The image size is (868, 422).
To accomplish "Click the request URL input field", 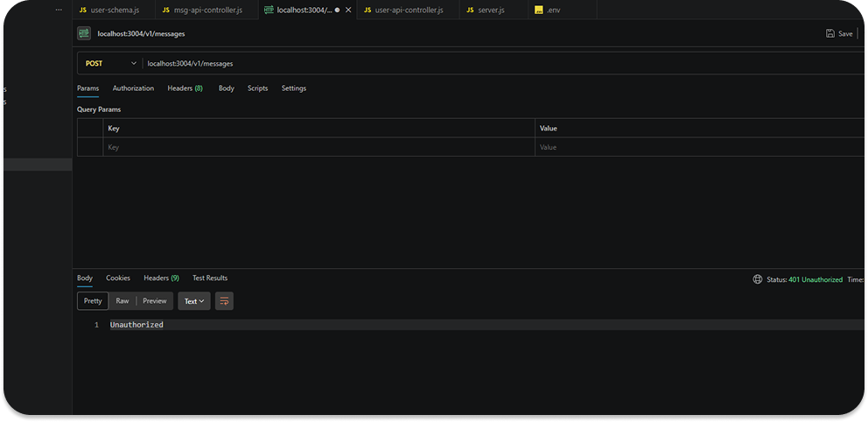I will click(x=504, y=64).
